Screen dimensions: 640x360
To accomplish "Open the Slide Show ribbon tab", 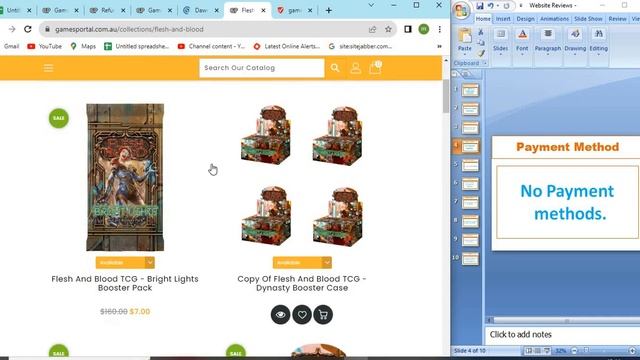I will tap(588, 19).
